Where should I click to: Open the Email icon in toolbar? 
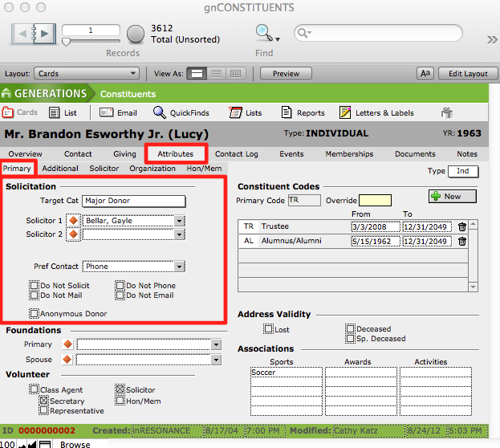pos(107,113)
